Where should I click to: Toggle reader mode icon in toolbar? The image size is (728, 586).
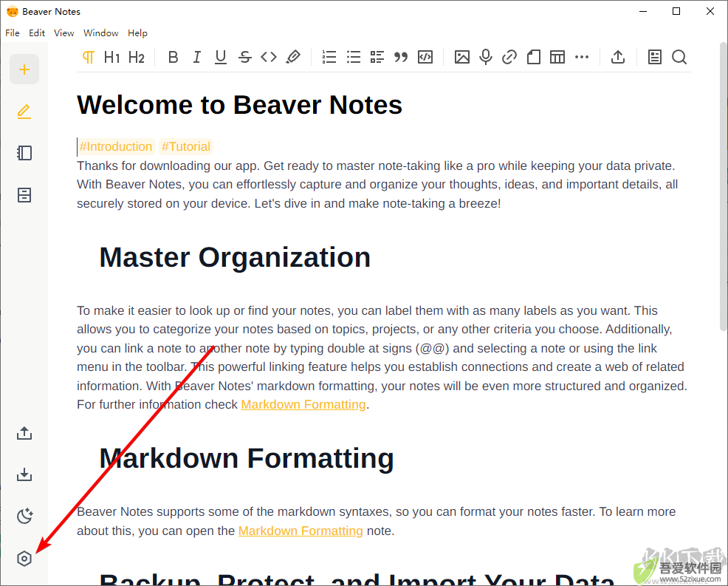(655, 57)
